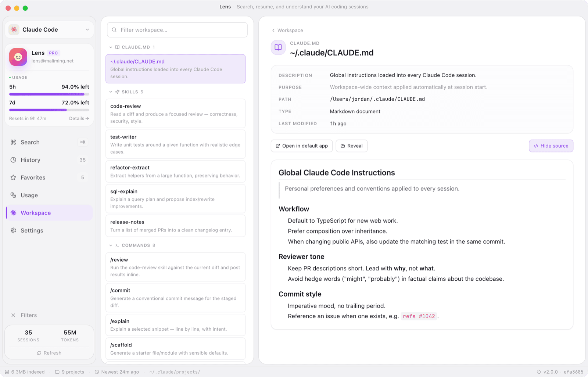
Task: Click the Open in default app button
Action: [302, 146]
